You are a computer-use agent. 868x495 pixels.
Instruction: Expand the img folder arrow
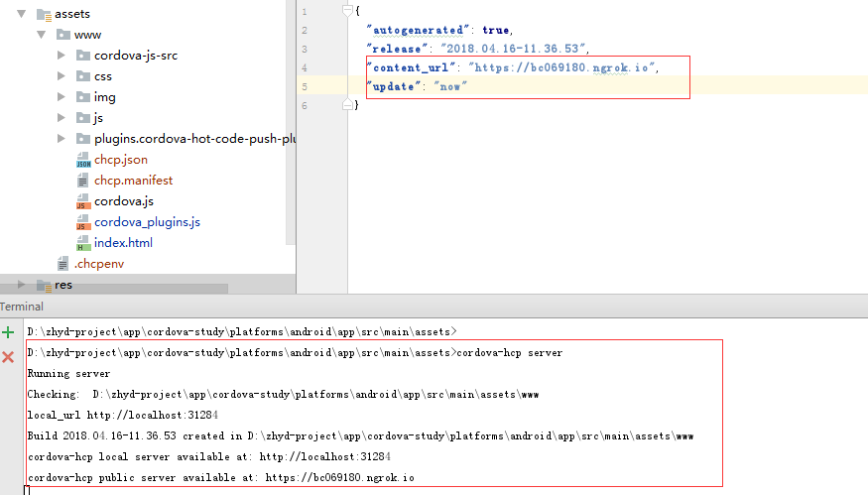coord(61,97)
